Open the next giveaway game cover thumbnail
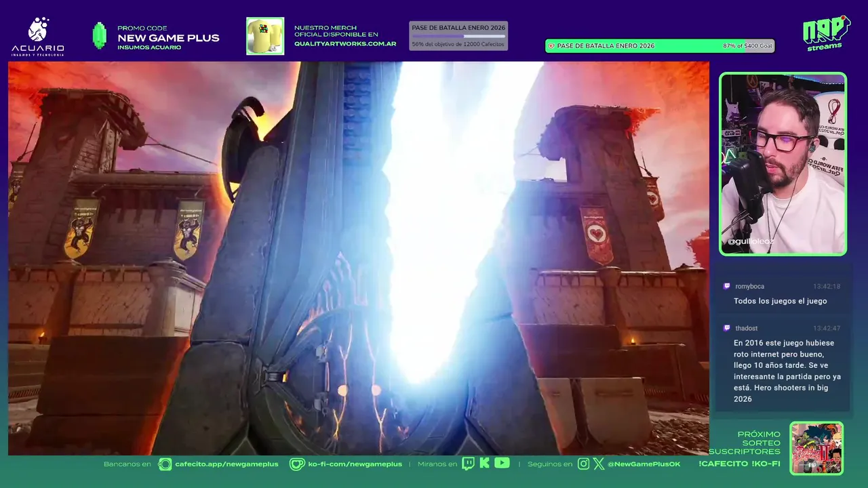Image resolution: width=868 pixels, height=488 pixels. (x=816, y=448)
